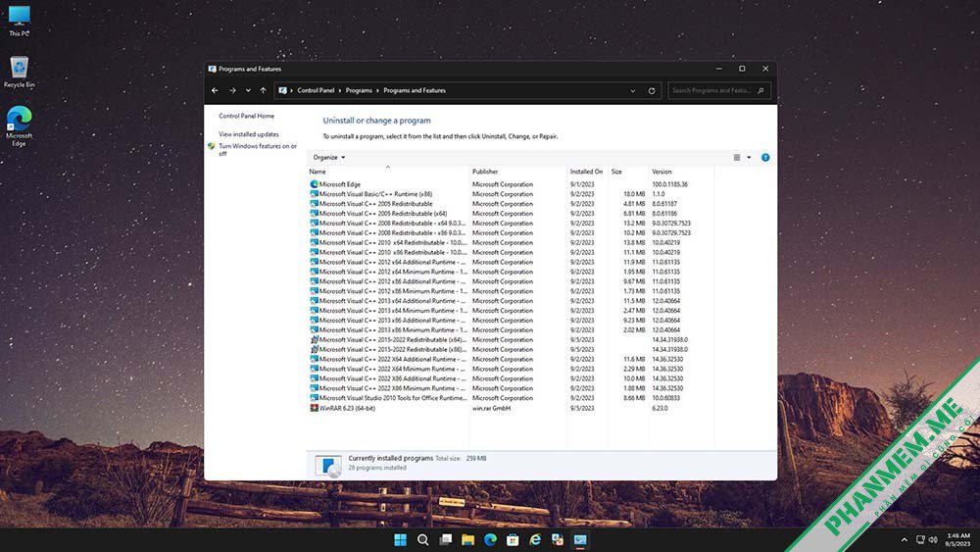Launch Edge from the taskbar

pyautogui.click(x=490, y=539)
